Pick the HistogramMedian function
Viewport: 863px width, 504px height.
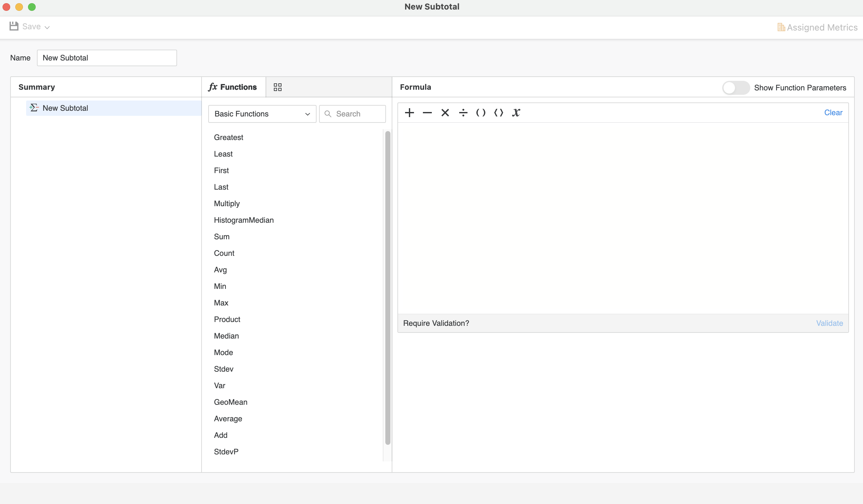click(244, 220)
